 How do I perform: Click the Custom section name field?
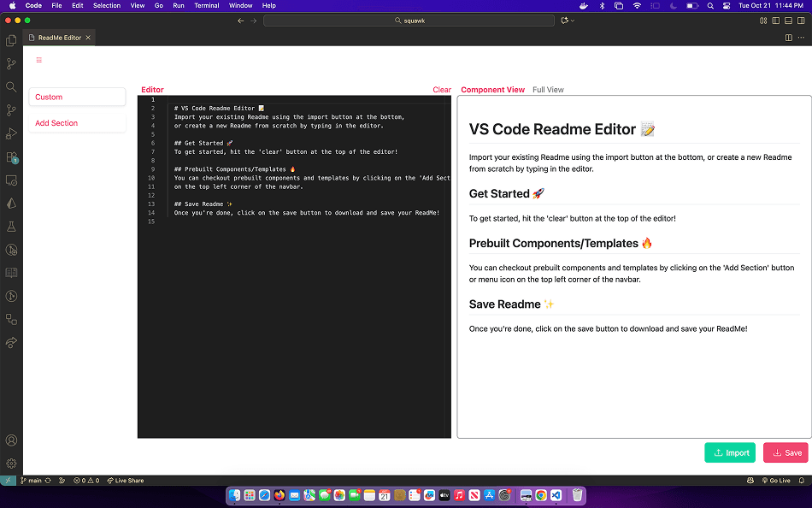(x=77, y=97)
